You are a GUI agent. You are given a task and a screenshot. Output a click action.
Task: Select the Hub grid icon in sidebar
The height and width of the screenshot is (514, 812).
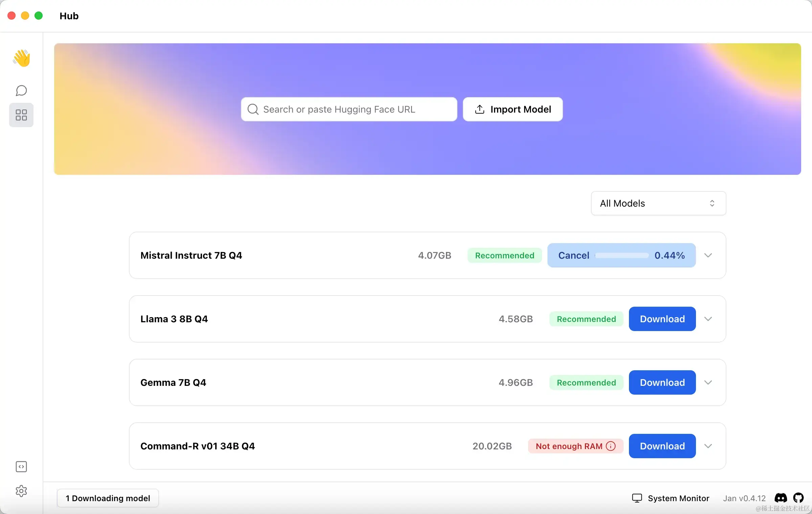pos(21,115)
